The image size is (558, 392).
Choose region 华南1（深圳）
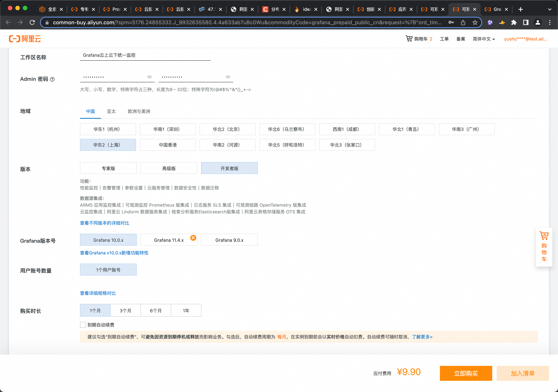pyautogui.click(x=168, y=129)
